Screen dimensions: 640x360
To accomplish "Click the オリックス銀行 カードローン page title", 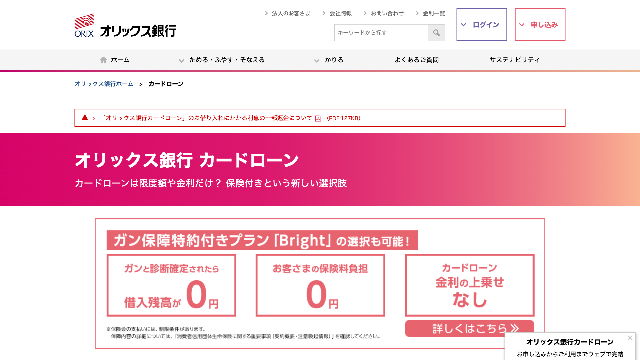I will (x=187, y=160).
